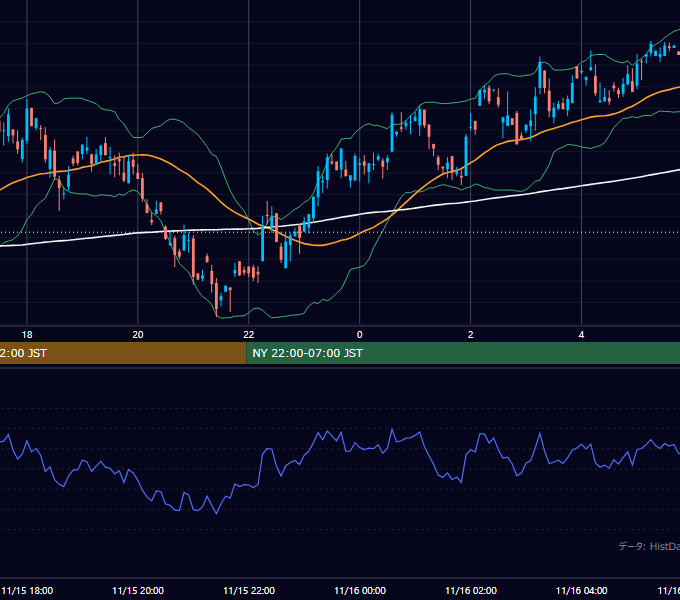Screen dimensions: 680x600
Task: Click the 11/16 02:00 date label
Action: click(471, 590)
